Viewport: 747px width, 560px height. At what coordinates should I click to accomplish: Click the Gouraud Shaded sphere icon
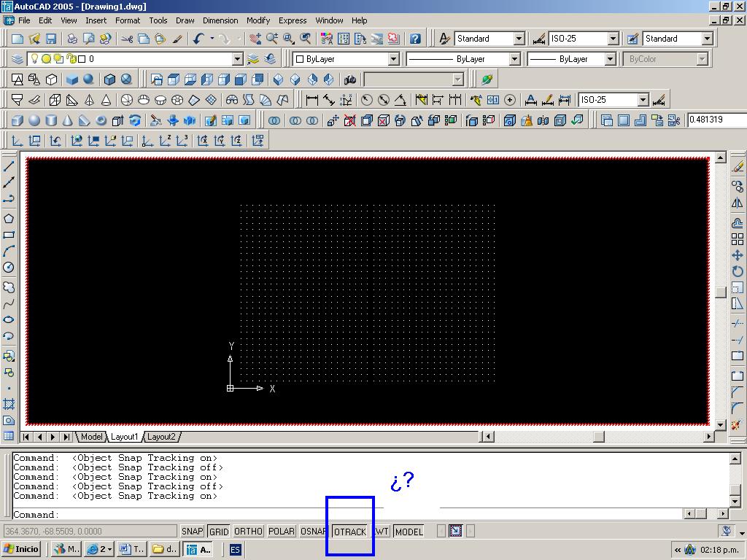point(88,79)
